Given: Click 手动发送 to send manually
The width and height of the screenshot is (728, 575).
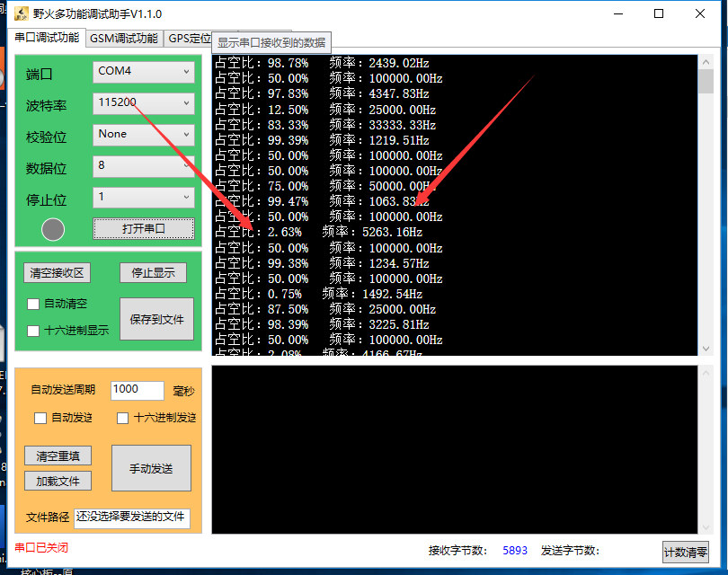Looking at the screenshot, I should pos(150,468).
